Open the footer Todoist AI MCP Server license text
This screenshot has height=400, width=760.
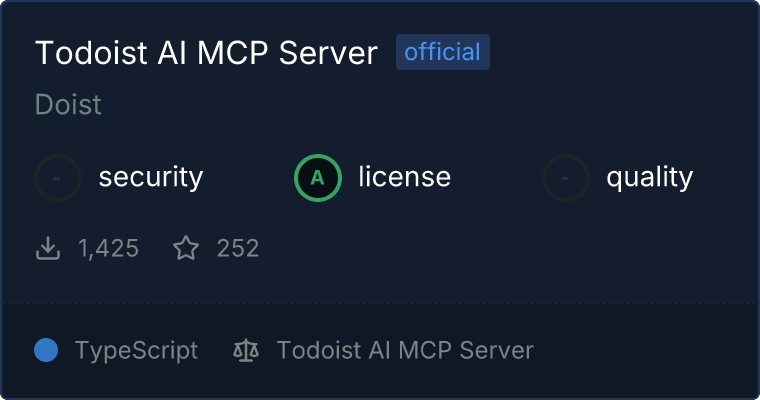(405, 350)
